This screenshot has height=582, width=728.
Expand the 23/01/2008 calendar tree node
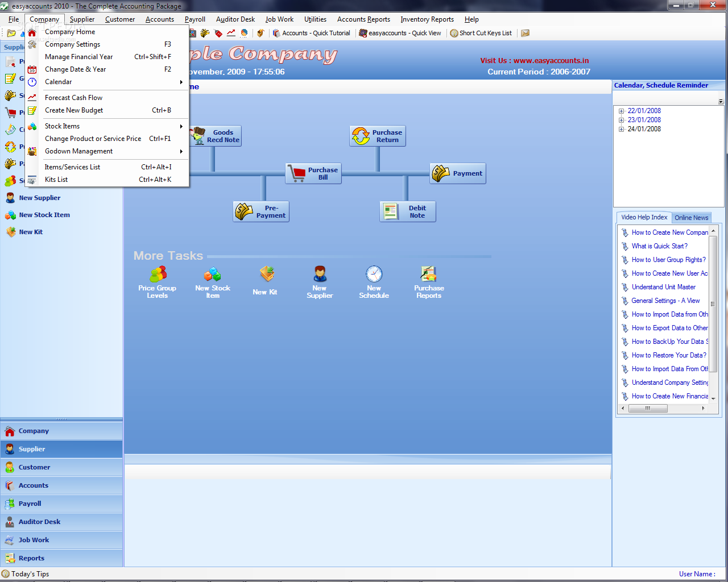point(621,120)
